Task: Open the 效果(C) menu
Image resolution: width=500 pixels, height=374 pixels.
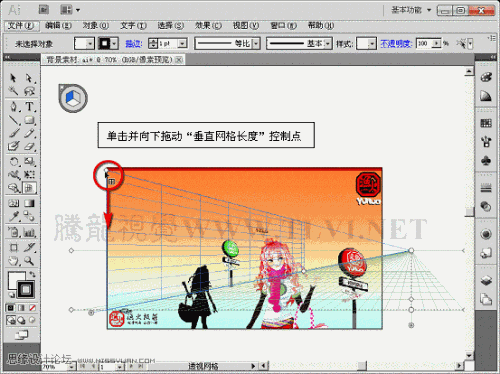Action: [x=208, y=26]
